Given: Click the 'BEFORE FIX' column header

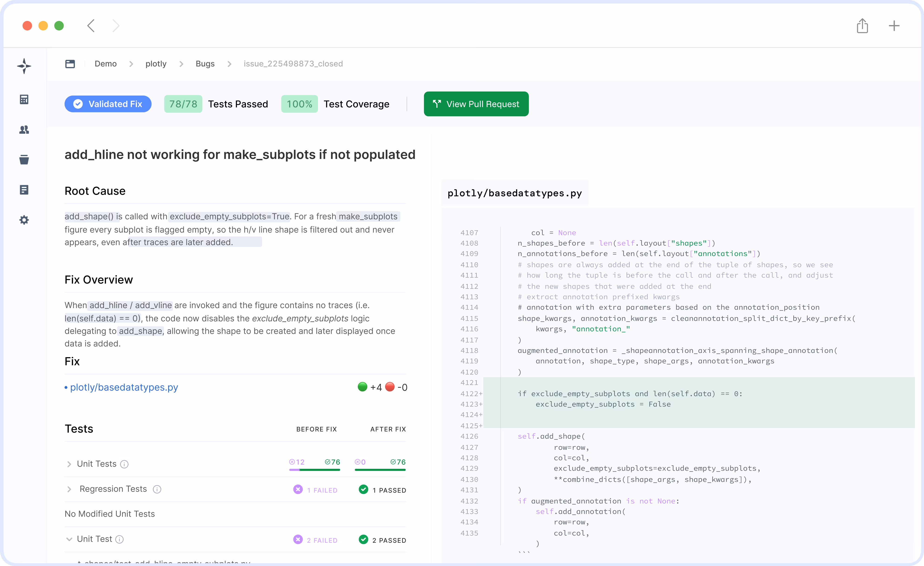Looking at the screenshot, I should pos(317,429).
